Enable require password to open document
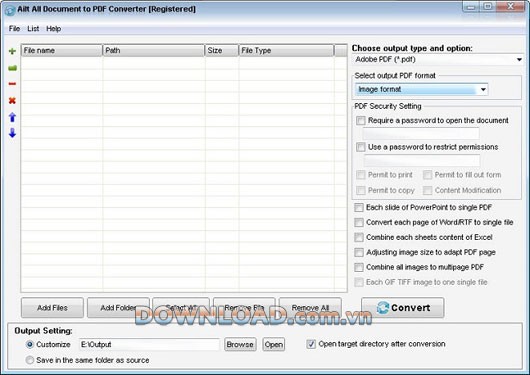This screenshot has height=375, width=530. click(361, 120)
